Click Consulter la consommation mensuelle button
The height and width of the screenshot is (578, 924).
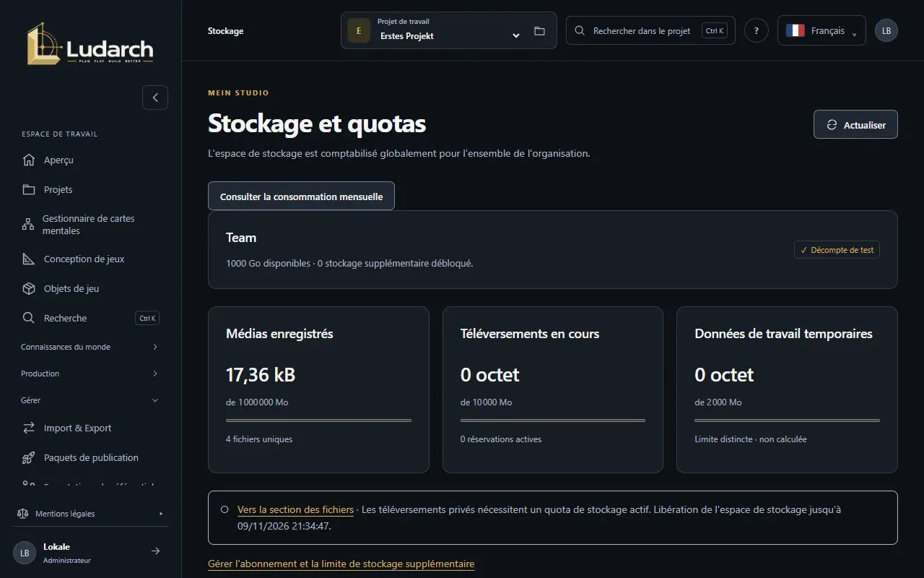301,196
